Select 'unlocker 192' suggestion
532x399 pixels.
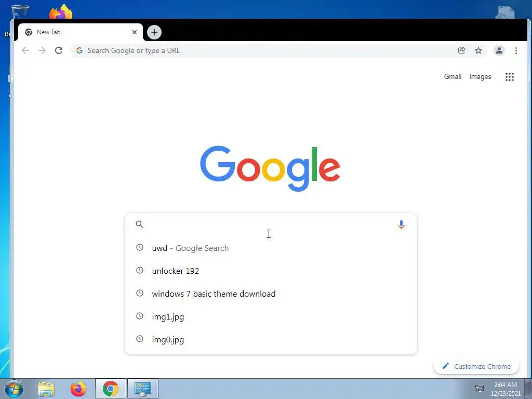(x=271, y=271)
